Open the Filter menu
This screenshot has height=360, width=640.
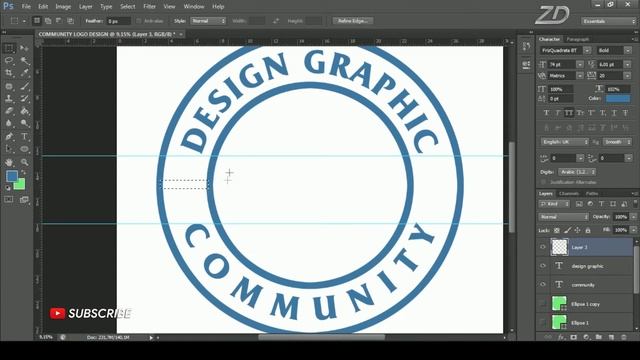[149, 7]
